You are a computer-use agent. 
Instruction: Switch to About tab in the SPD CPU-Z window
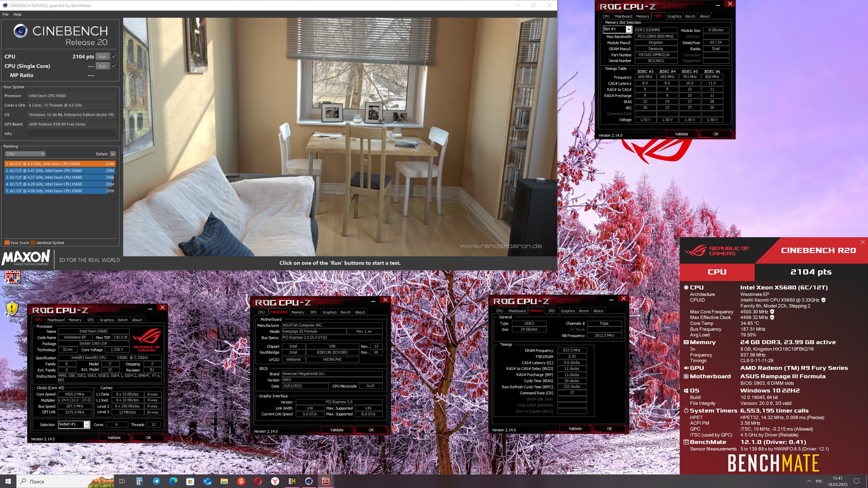tap(704, 16)
